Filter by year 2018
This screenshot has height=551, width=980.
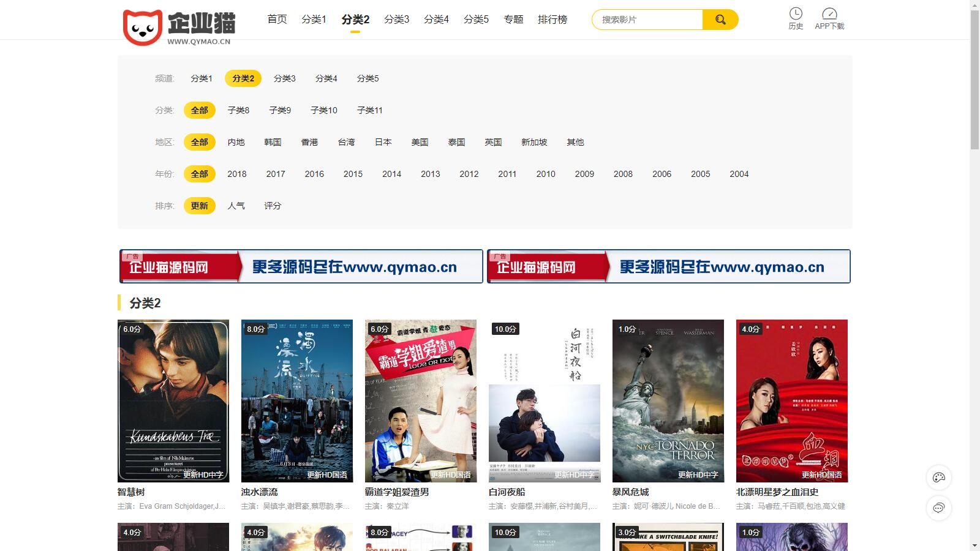coord(236,174)
